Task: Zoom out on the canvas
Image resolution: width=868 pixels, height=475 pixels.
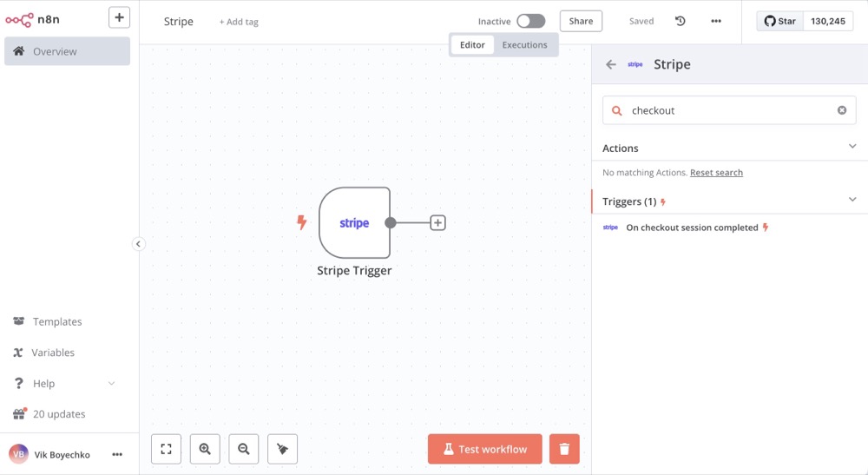Action: [x=244, y=449]
